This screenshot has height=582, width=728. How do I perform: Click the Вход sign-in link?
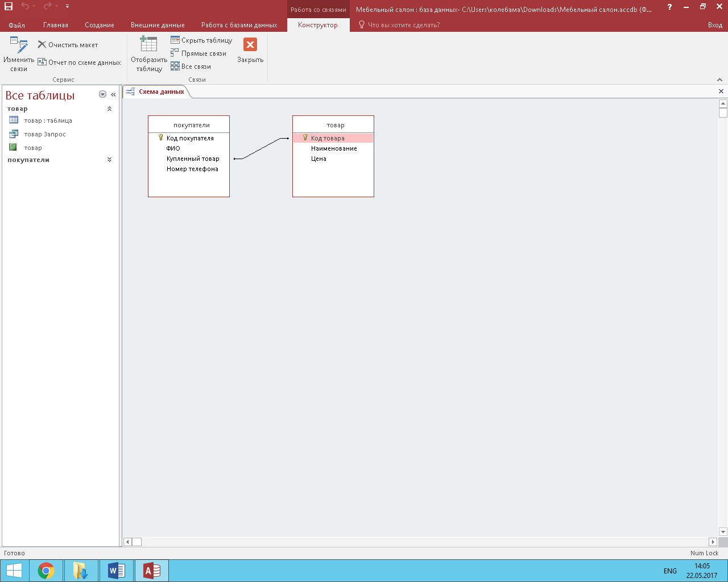(715, 25)
